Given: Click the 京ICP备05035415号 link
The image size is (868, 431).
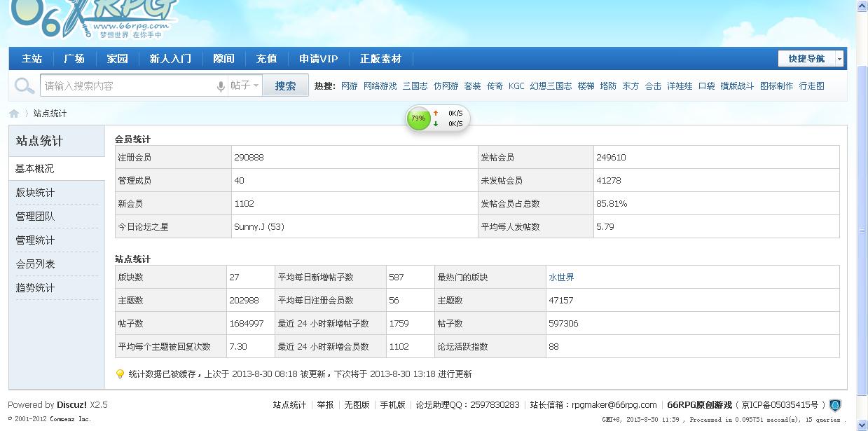Looking at the screenshot, I should pos(780,405).
